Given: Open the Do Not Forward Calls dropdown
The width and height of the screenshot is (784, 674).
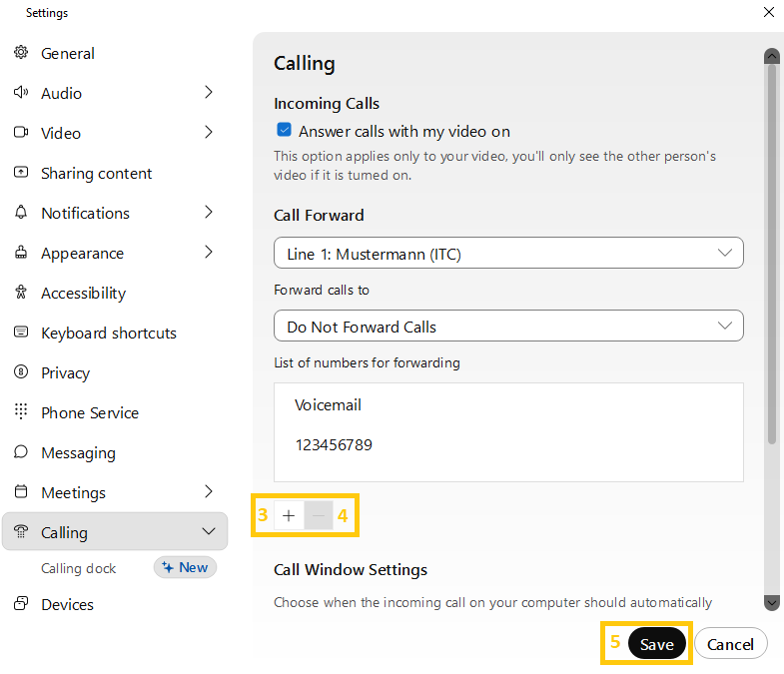Looking at the screenshot, I should [508, 327].
